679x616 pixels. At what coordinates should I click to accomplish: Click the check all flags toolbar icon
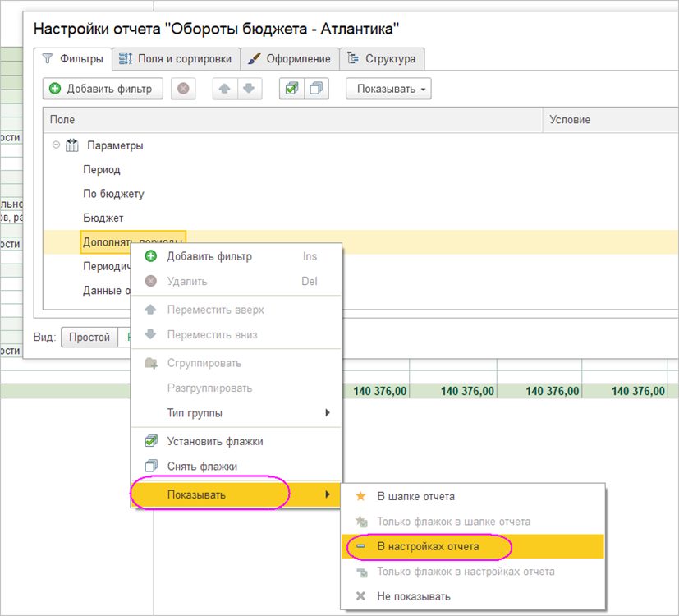click(x=291, y=89)
